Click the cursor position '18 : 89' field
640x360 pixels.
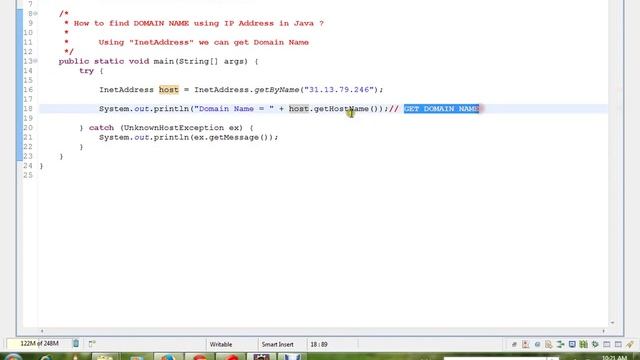pyautogui.click(x=319, y=344)
